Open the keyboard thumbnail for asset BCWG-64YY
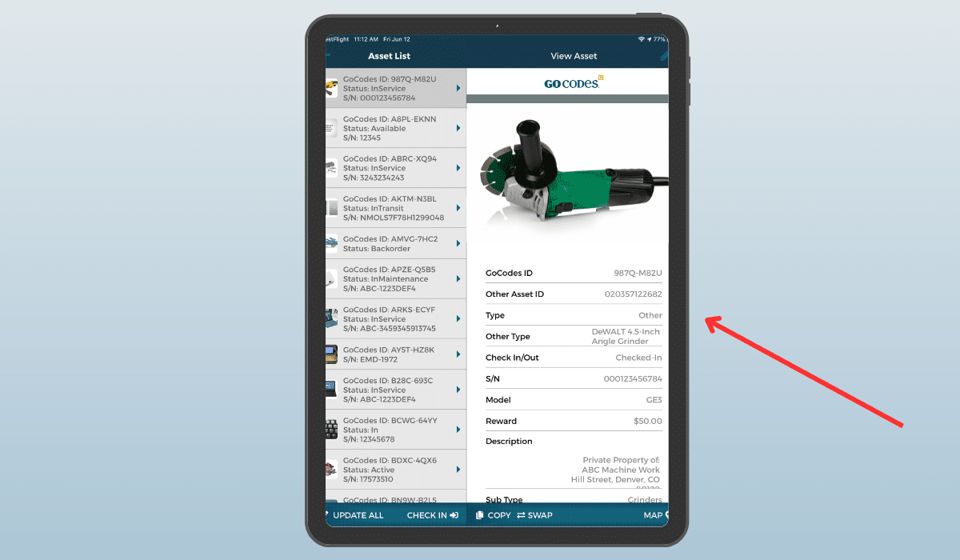This screenshot has width=960, height=560. coord(331,430)
